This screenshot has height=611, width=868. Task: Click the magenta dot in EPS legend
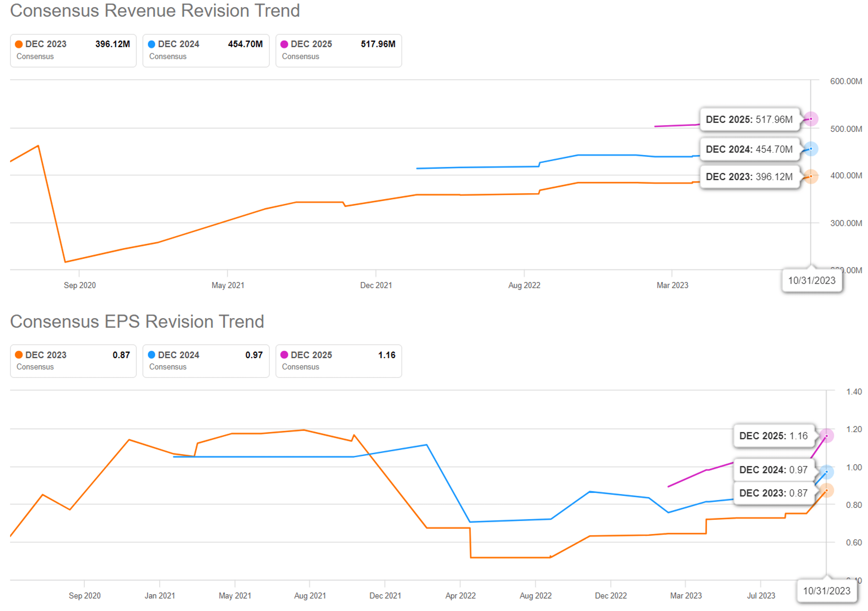(285, 355)
